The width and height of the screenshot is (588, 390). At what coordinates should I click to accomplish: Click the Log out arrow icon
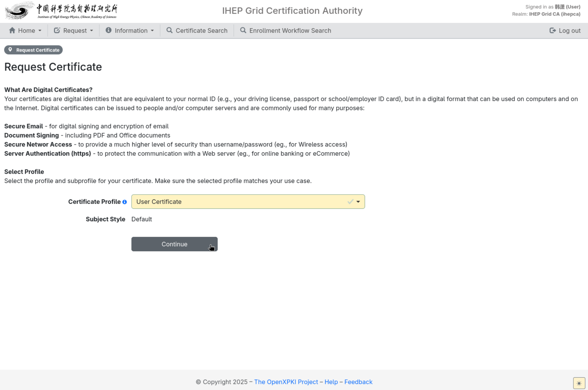click(552, 30)
